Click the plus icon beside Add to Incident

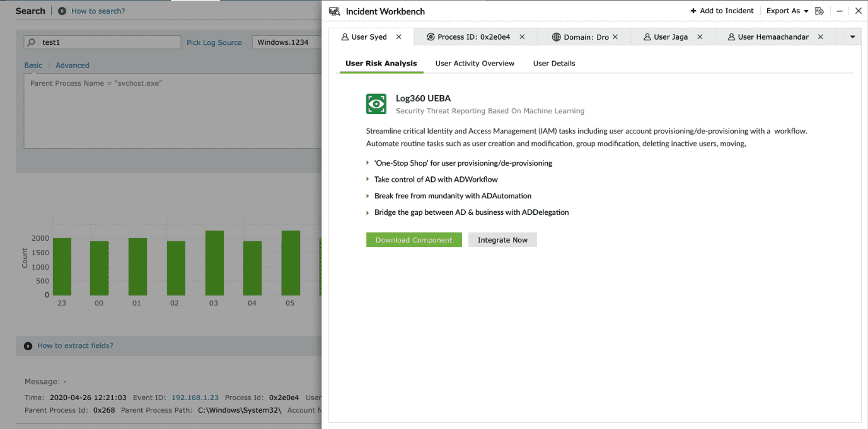click(x=693, y=11)
